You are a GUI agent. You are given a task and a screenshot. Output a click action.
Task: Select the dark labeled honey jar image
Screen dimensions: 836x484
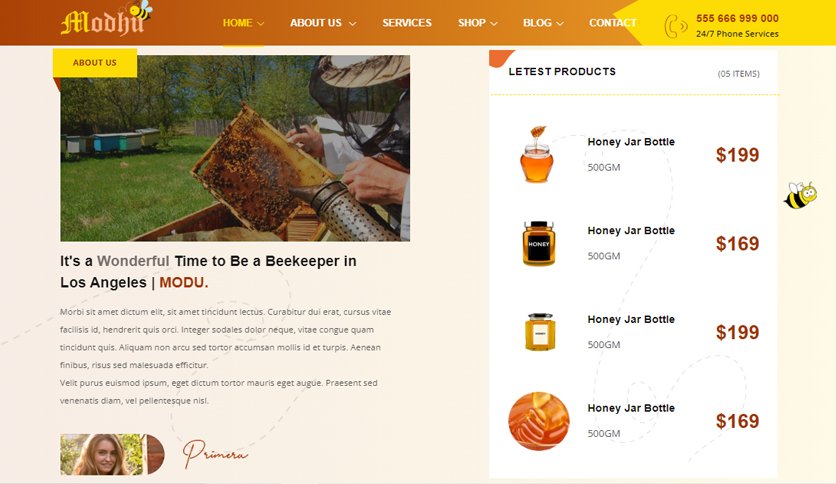click(539, 243)
